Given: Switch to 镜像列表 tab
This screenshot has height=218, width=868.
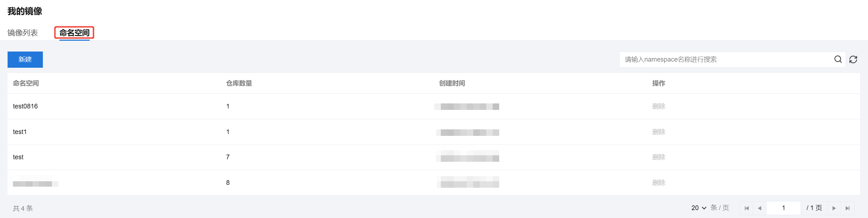Looking at the screenshot, I should tap(23, 33).
